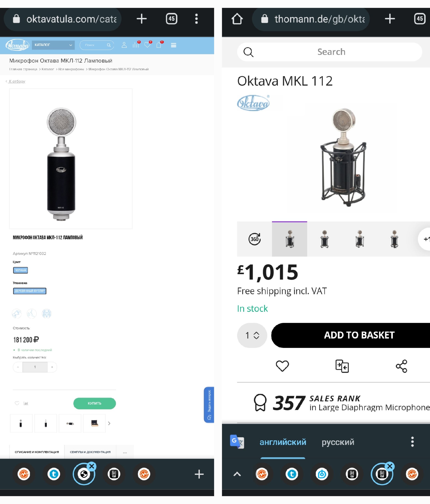This screenshot has width=430, height=504.
Task: Open the shopping bag icon on Oktava header
Action: (x=159, y=45)
